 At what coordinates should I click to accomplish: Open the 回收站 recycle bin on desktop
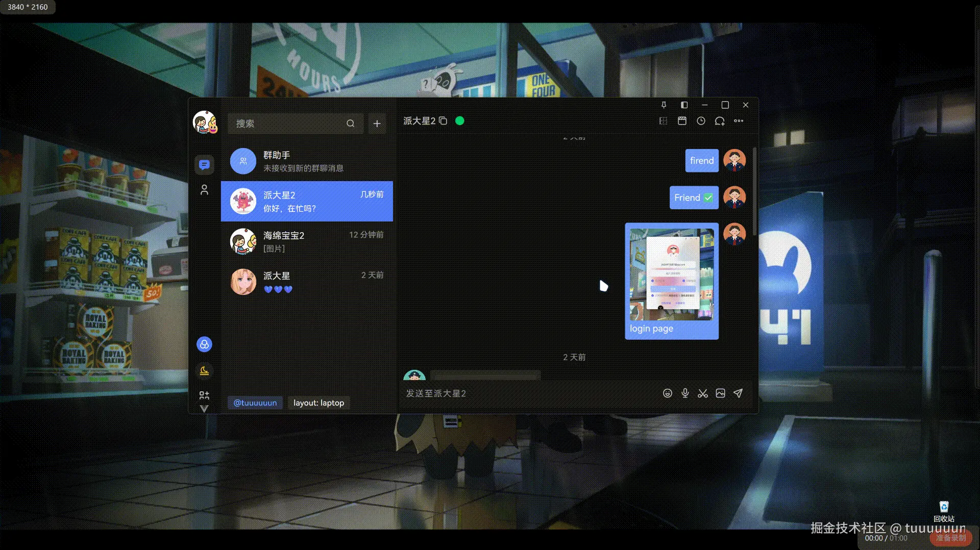944,512
